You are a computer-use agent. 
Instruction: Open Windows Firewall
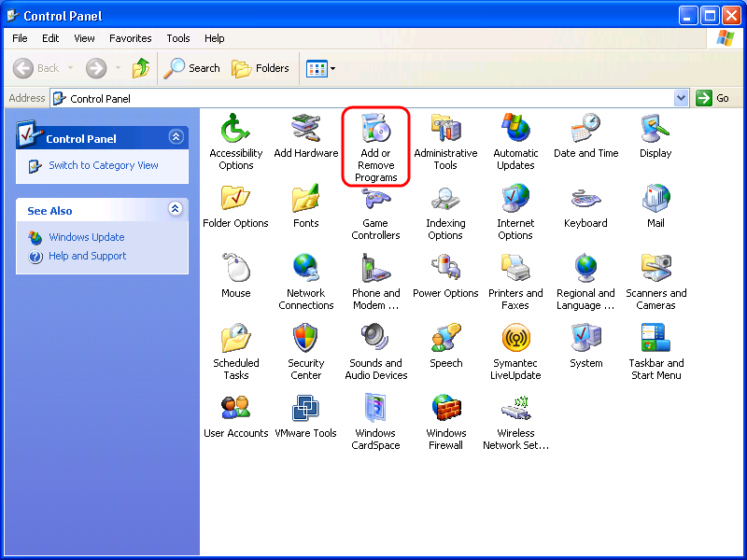[445, 422]
